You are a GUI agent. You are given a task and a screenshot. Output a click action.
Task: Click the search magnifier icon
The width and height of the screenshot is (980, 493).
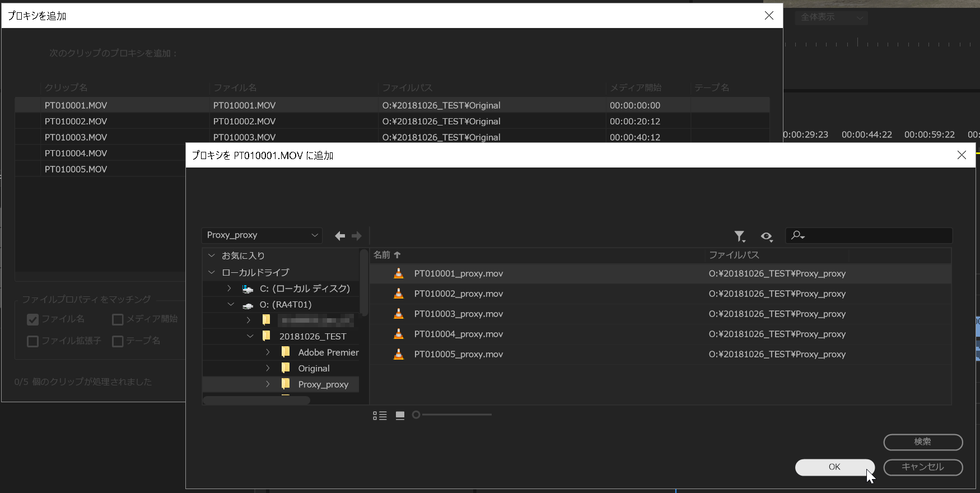797,236
